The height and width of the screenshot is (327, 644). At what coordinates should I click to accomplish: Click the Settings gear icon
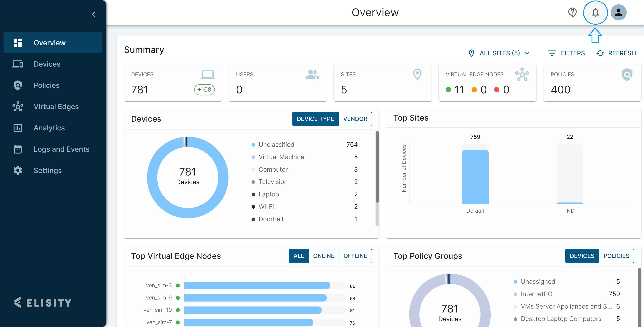point(18,170)
